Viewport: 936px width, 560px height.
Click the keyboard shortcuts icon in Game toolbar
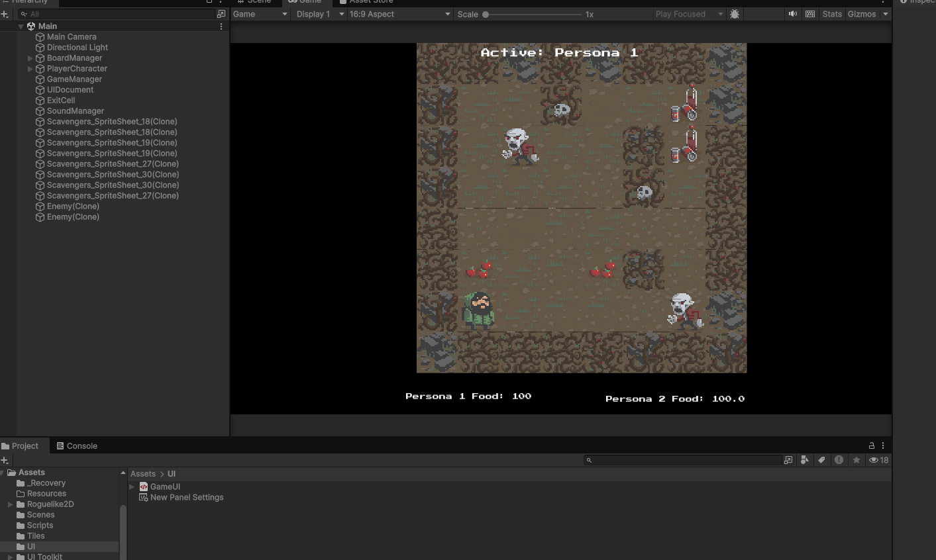pos(810,14)
